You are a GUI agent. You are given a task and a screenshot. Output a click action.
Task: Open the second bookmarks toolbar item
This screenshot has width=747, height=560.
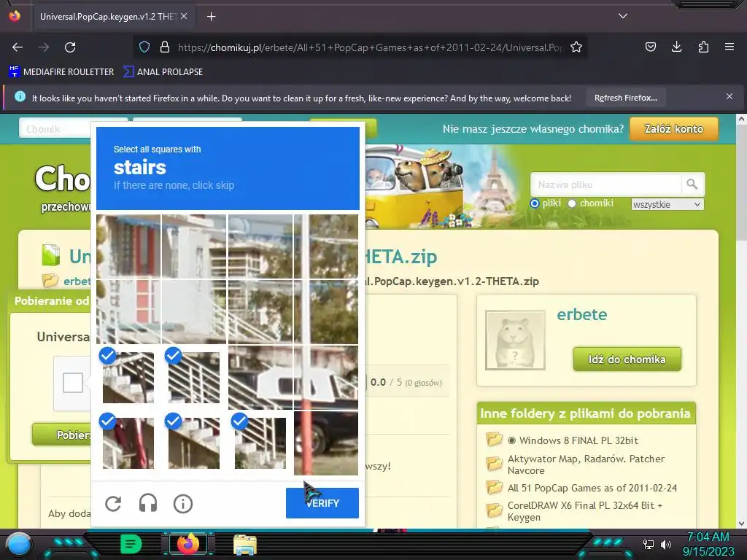point(163,72)
